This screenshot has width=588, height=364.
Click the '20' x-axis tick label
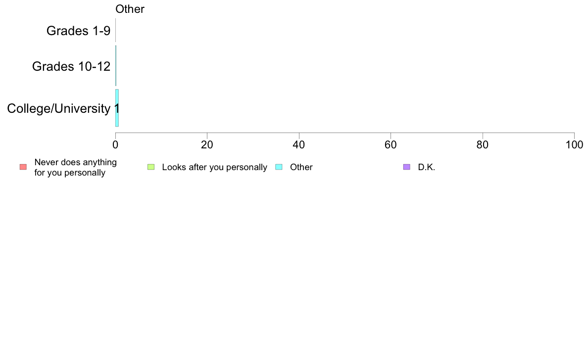tap(207, 145)
